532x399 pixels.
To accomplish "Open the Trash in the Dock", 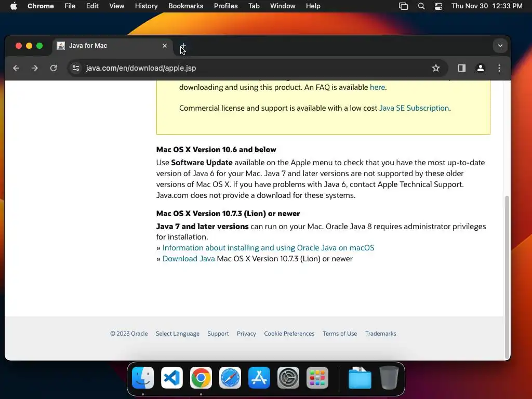I will tap(389, 378).
